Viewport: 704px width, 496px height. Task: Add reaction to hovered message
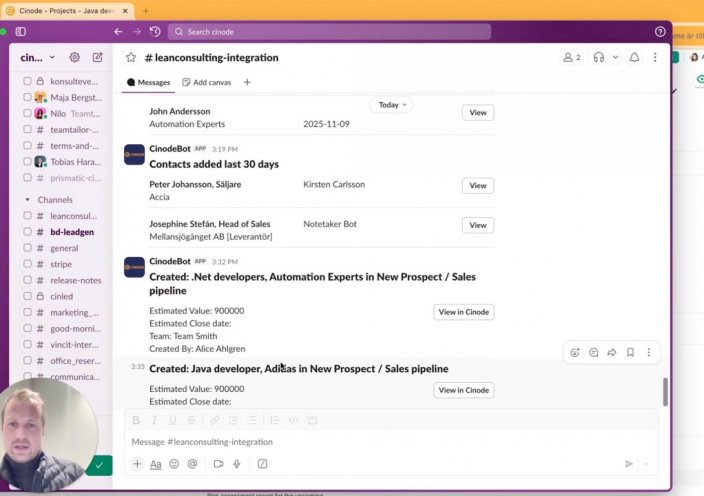pyautogui.click(x=575, y=352)
